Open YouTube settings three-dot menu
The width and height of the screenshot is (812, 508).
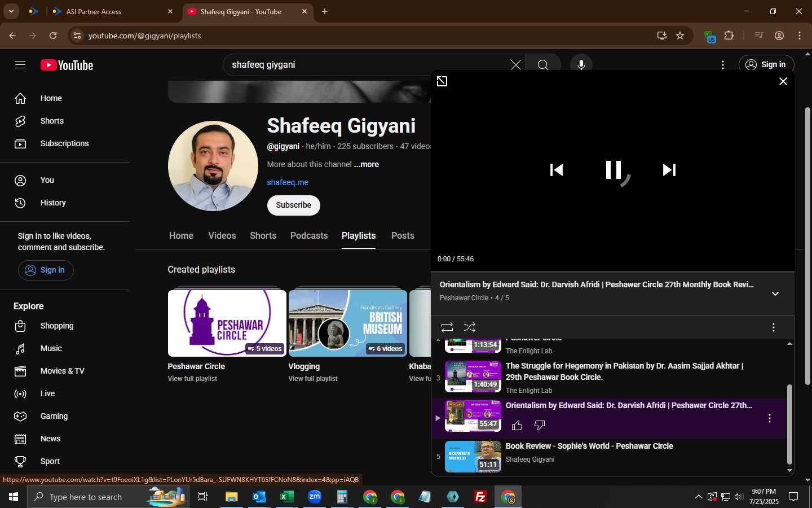click(x=723, y=65)
